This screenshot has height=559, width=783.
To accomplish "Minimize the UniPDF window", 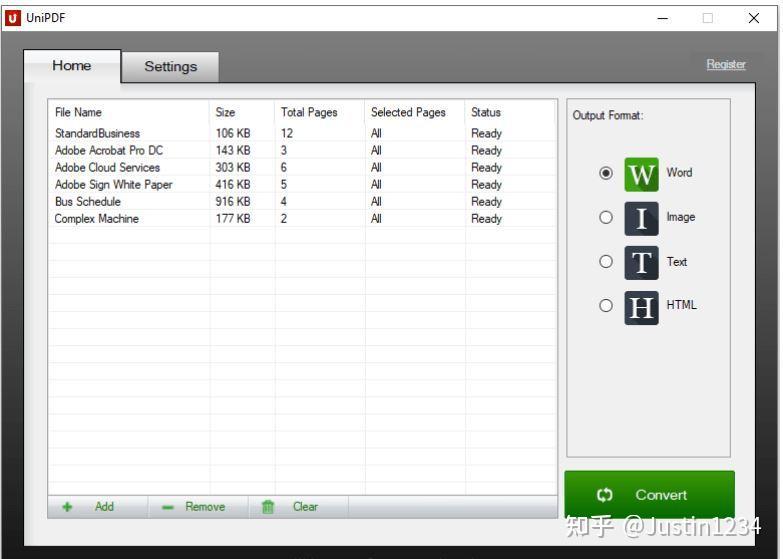I will tap(663, 18).
